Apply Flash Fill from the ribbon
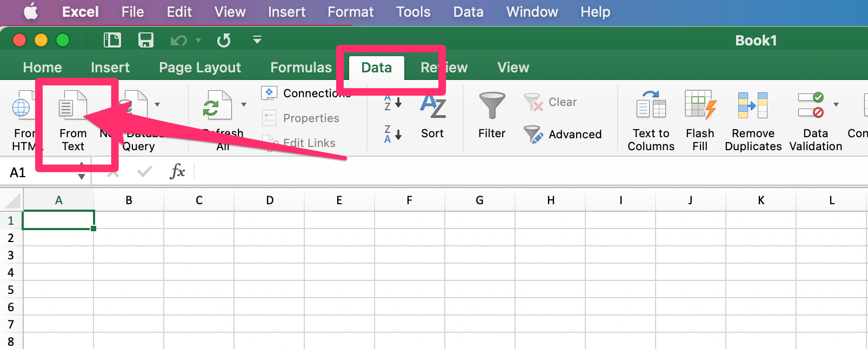868x349 pixels. tap(700, 105)
